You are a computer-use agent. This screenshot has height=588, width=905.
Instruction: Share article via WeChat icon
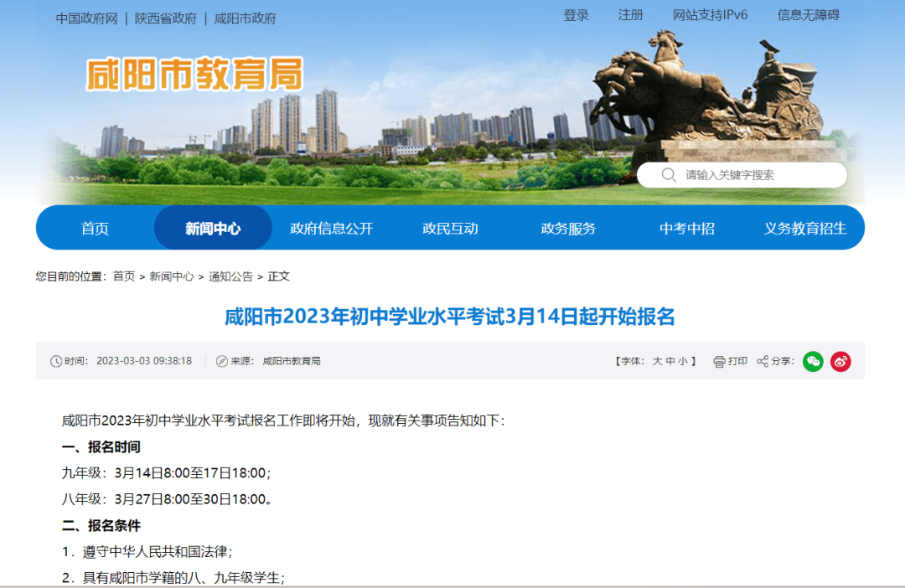813,361
